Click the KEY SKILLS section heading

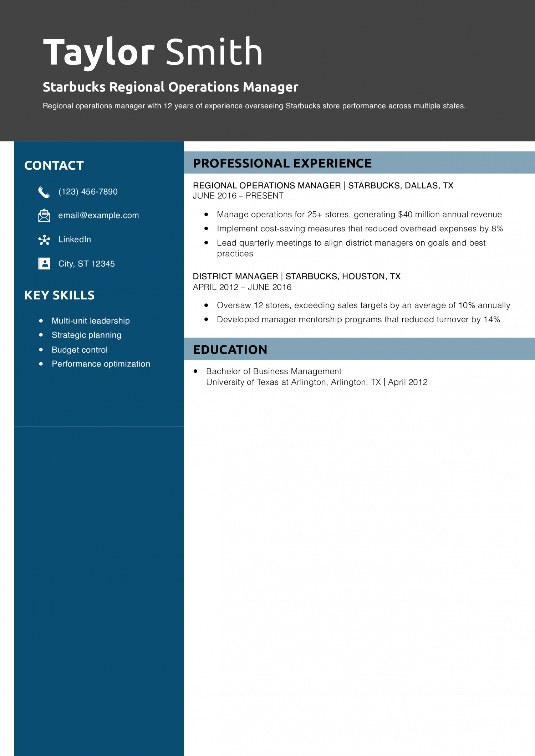click(59, 295)
